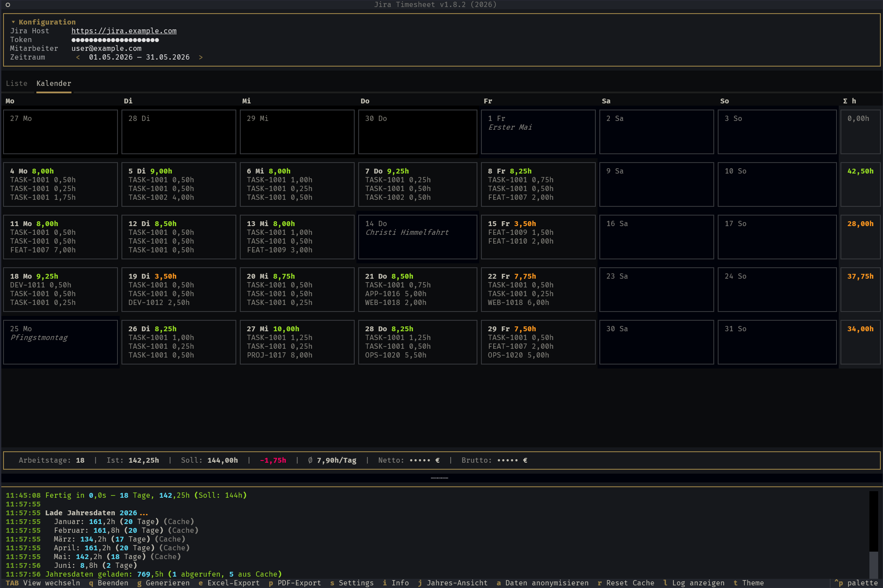Open Settings from the footer bar

click(352, 583)
